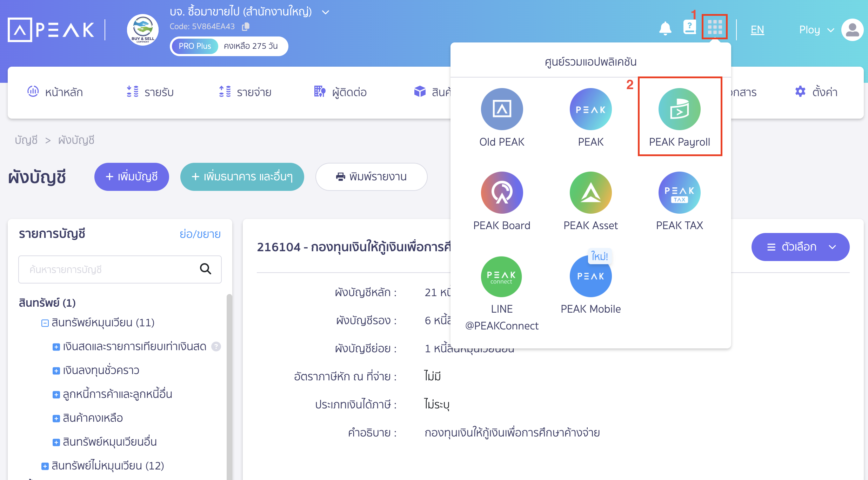Image resolution: width=868 pixels, height=480 pixels.
Task: Click help icon beside เงินสดและรายการเทียบเท่าเงินสด
Action: click(x=216, y=347)
